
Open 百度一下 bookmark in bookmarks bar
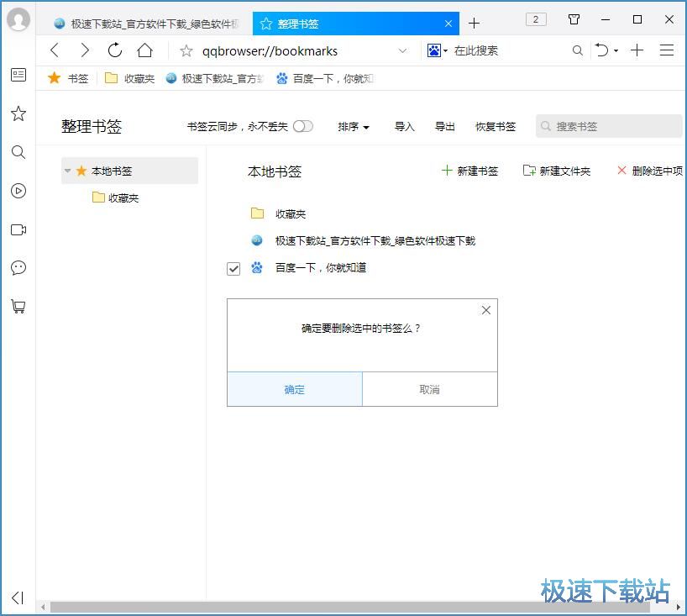[x=325, y=78]
